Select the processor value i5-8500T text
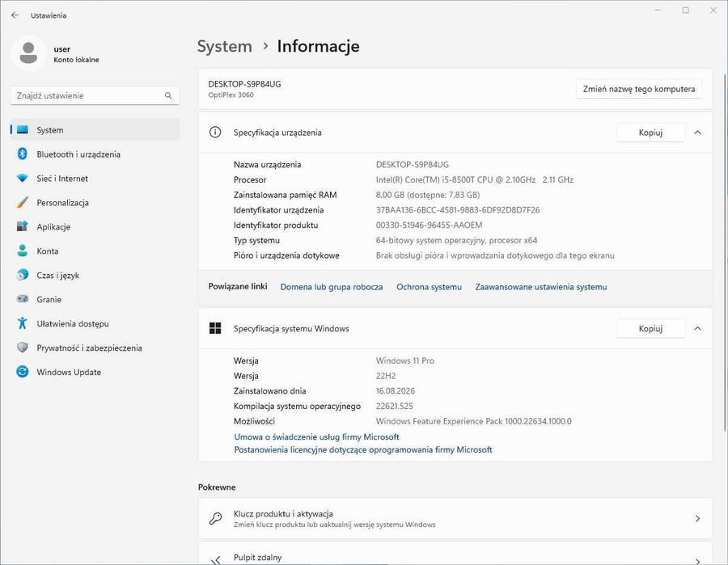Image resolution: width=728 pixels, height=565 pixels. [475, 179]
